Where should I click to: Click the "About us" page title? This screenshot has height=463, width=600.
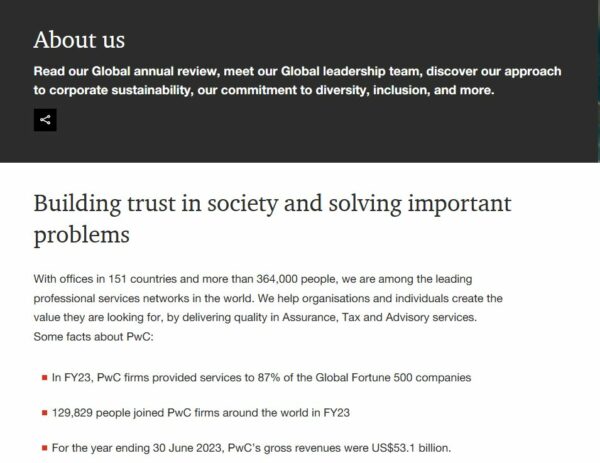click(x=79, y=40)
